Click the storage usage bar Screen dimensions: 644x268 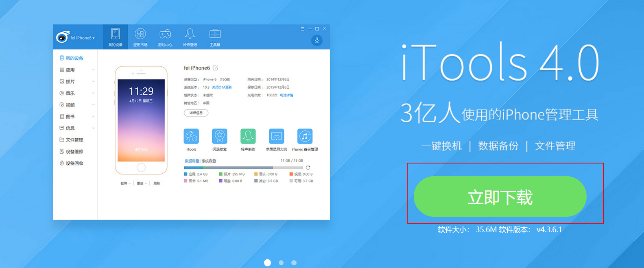[x=243, y=168]
